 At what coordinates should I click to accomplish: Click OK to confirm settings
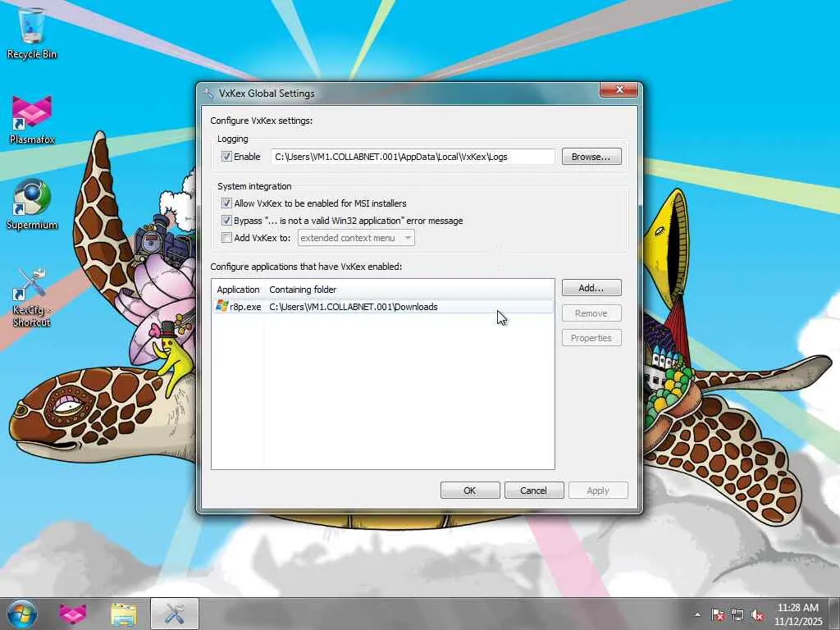point(470,491)
